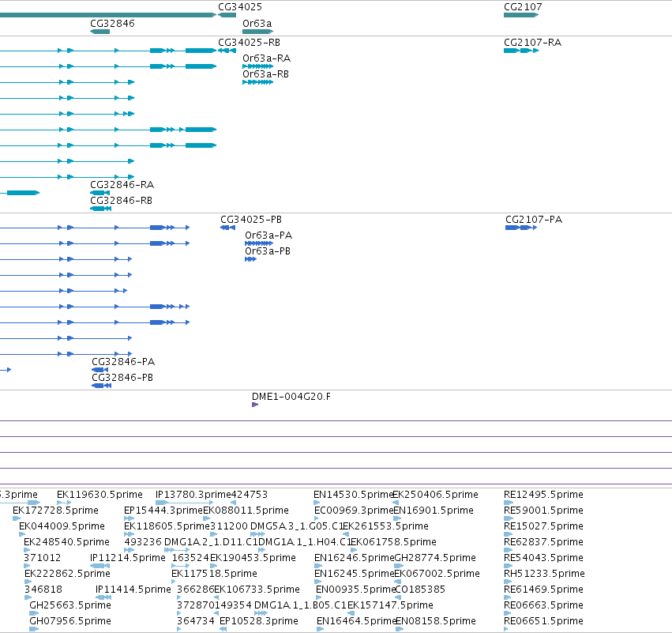Screen dimensions: 672x633
Task: Click feature label 346818
Action: (x=43, y=590)
